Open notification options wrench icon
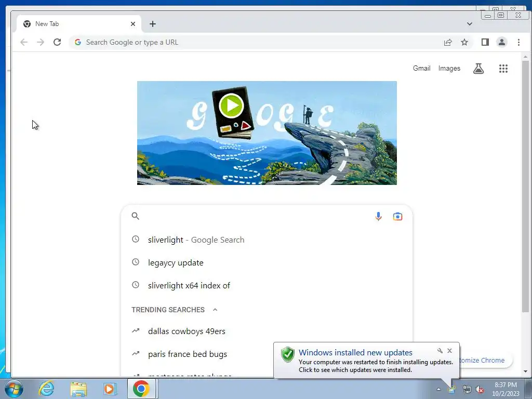This screenshot has height=399, width=532. [440, 351]
